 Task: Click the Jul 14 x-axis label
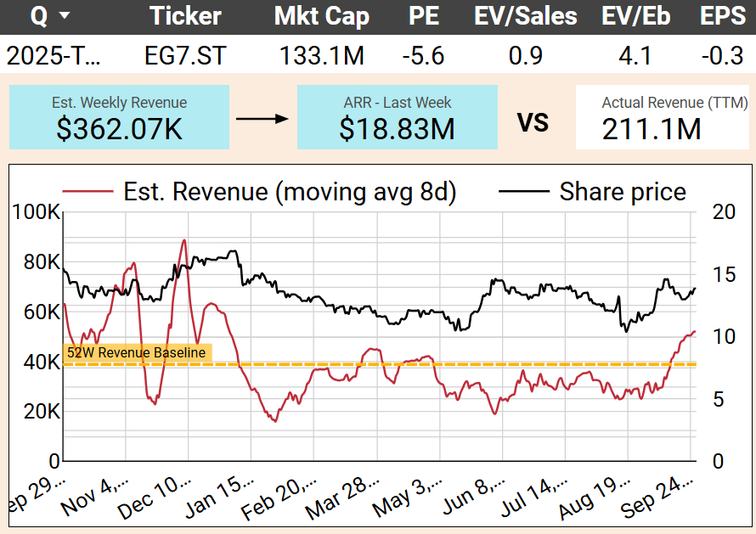(x=534, y=497)
